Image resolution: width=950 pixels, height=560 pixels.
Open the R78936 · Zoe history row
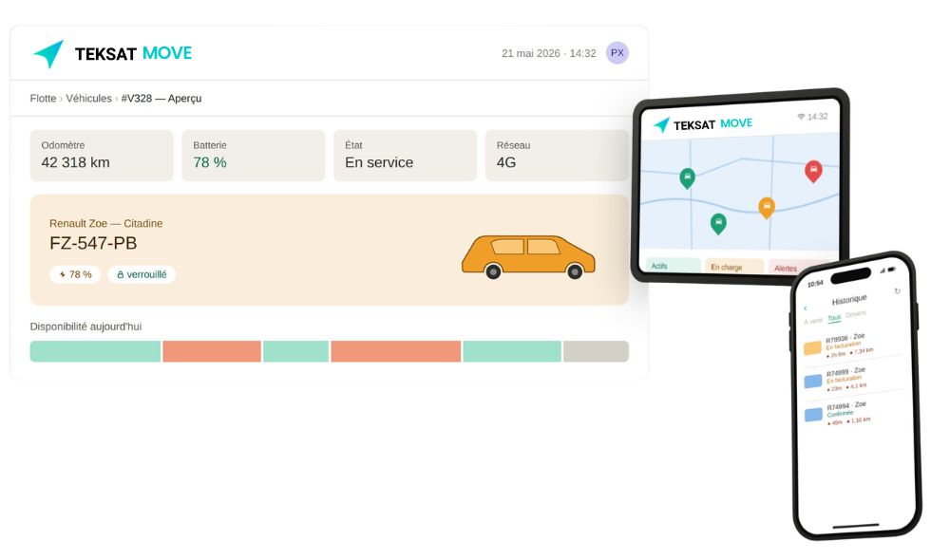[x=852, y=345]
